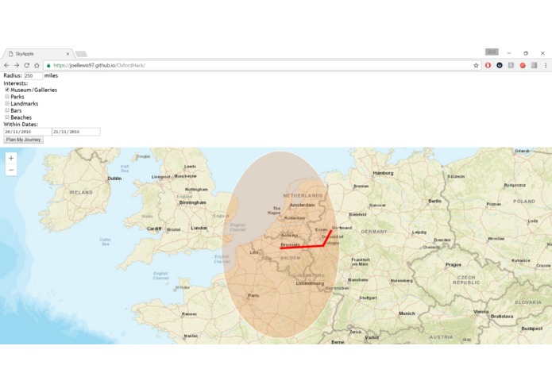The width and height of the screenshot is (552, 392).
Task: Click the browser forward arrow
Action: click(x=17, y=65)
